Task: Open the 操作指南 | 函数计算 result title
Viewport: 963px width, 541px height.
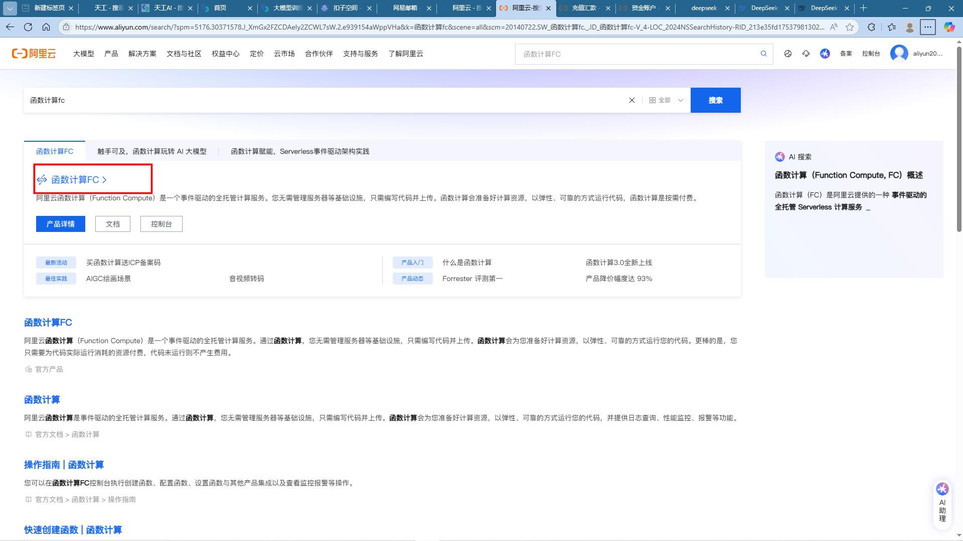Action: click(64, 464)
